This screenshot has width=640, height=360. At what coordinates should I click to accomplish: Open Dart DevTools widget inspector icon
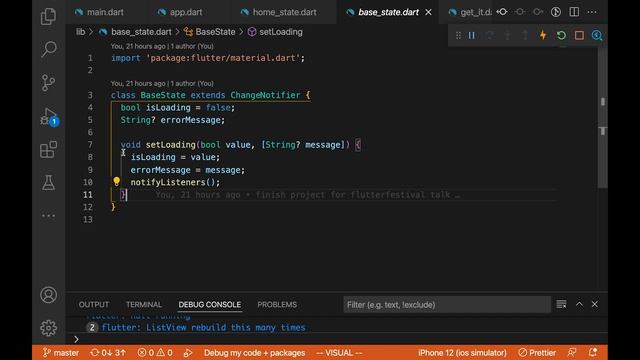coord(597,36)
